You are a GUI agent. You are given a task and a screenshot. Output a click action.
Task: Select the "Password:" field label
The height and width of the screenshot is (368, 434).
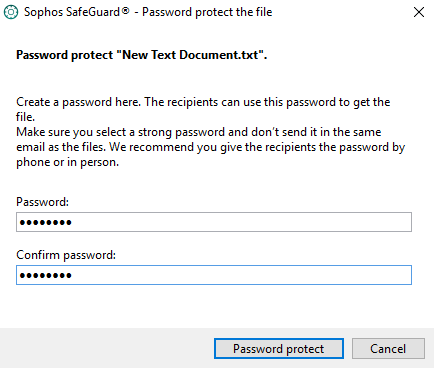point(42,202)
